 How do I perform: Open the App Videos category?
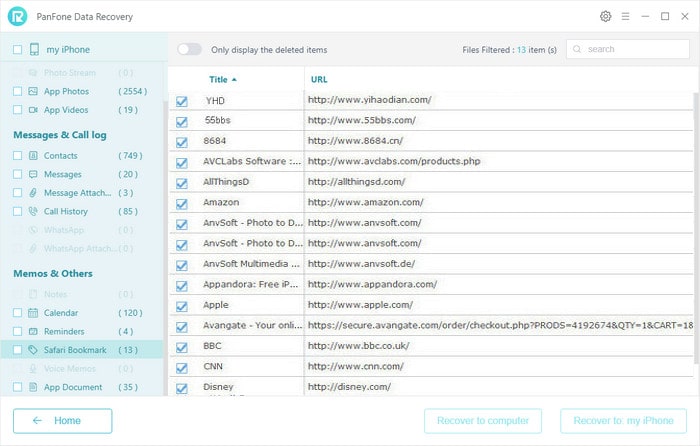[66, 110]
